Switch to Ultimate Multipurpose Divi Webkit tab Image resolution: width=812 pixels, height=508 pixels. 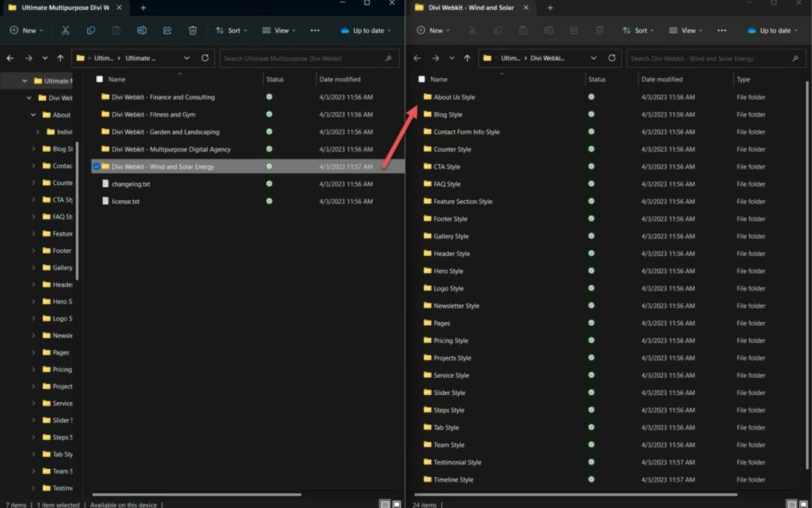click(60, 8)
